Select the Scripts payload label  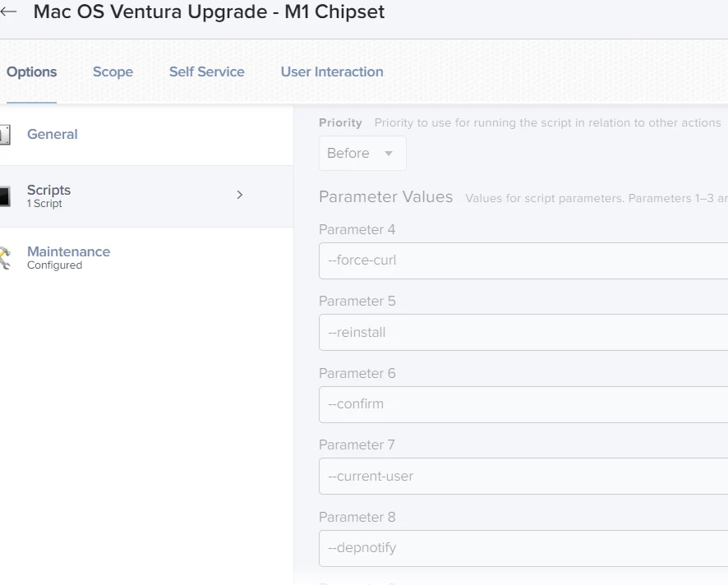pos(48,190)
